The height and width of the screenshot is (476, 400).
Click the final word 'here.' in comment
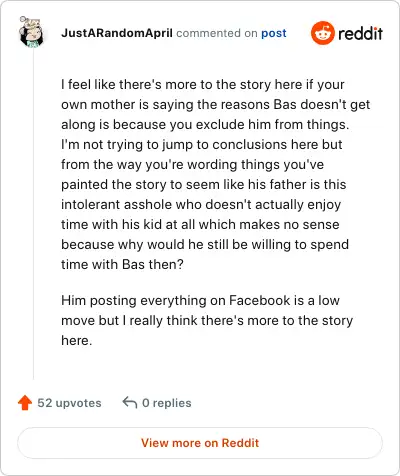[76, 340]
